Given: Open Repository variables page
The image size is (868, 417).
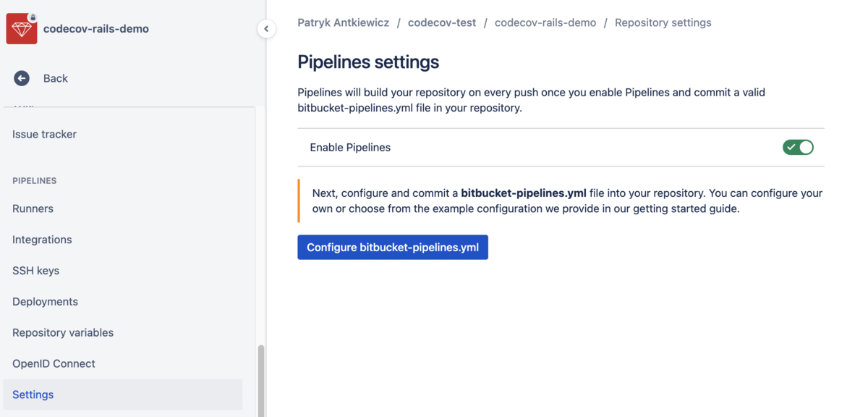Looking at the screenshot, I should click(x=63, y=333).
